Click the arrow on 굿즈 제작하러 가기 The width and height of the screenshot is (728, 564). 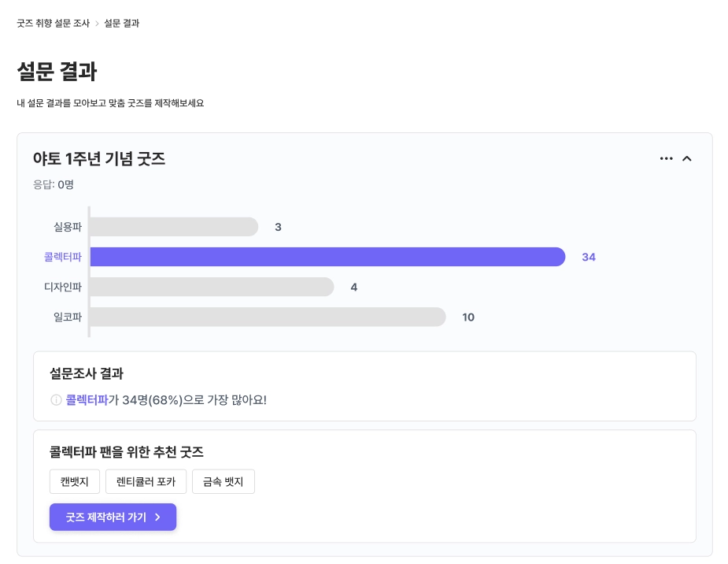[158, 517]
